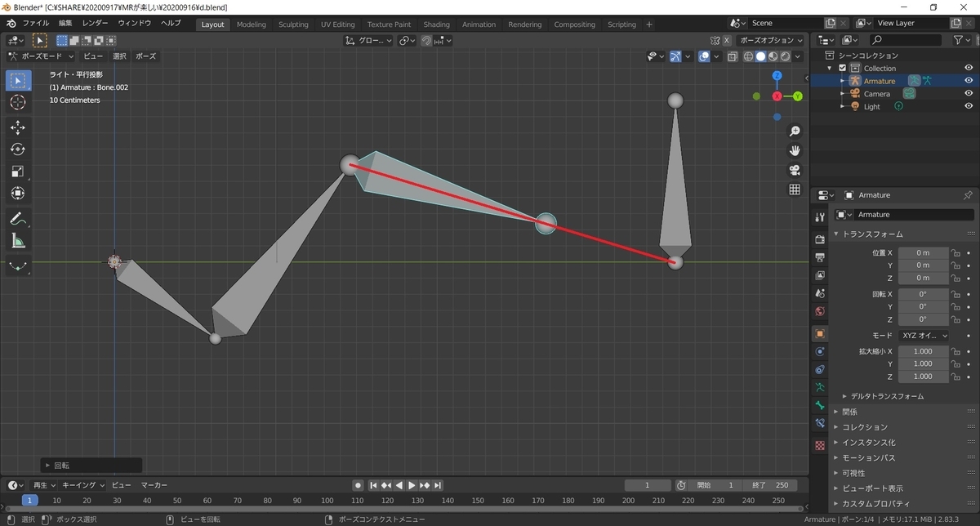The width and height of the screenshot is (980, 526).
Task: Open the View Layer properties tab
Action: pyautogui.click(x=821, y=275)
